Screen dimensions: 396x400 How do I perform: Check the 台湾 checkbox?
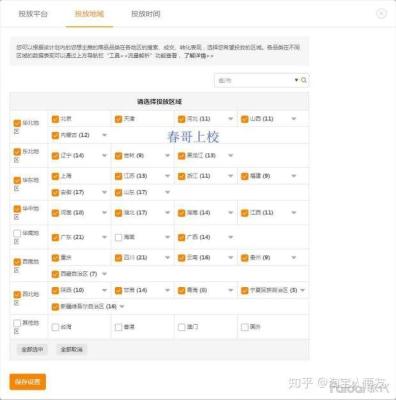[55, 327]
